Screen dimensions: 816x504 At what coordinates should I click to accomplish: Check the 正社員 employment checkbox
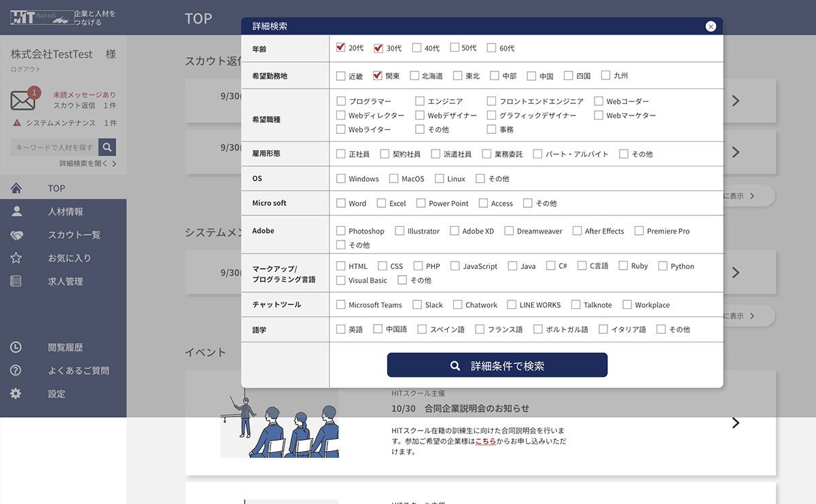coord(341,154)
